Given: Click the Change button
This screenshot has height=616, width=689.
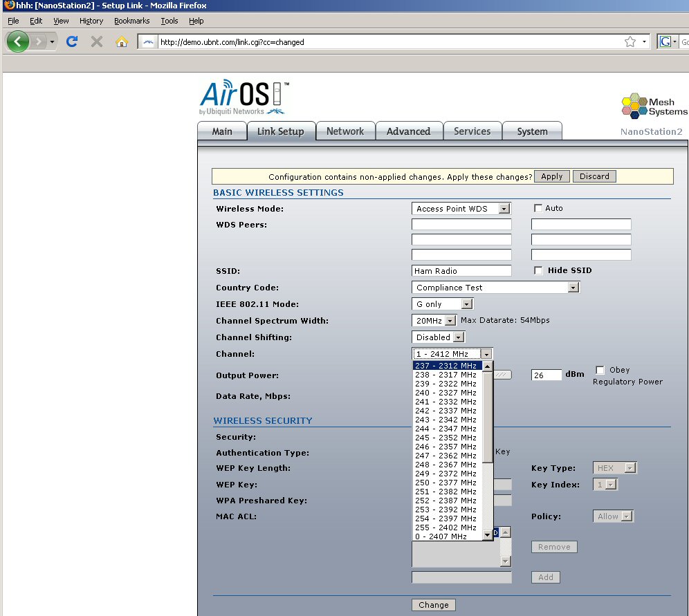Looking at the screenshot, I should pyautogui.click(x=434, y=604).
